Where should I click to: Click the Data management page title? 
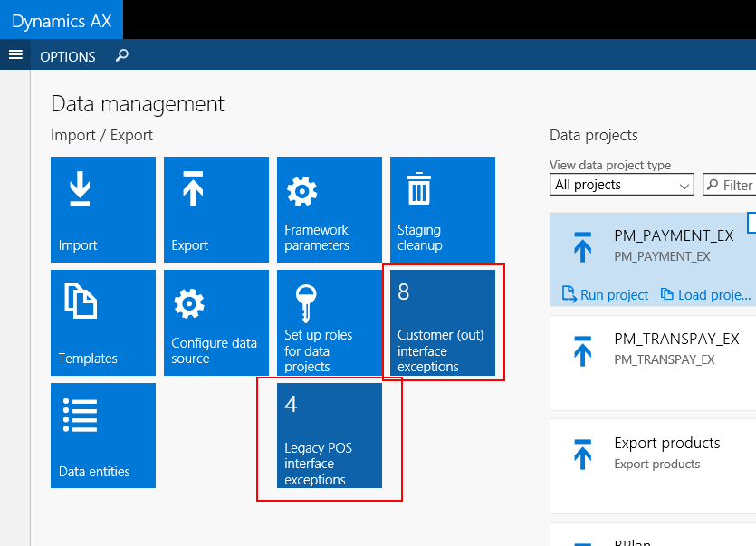point(138,104)
